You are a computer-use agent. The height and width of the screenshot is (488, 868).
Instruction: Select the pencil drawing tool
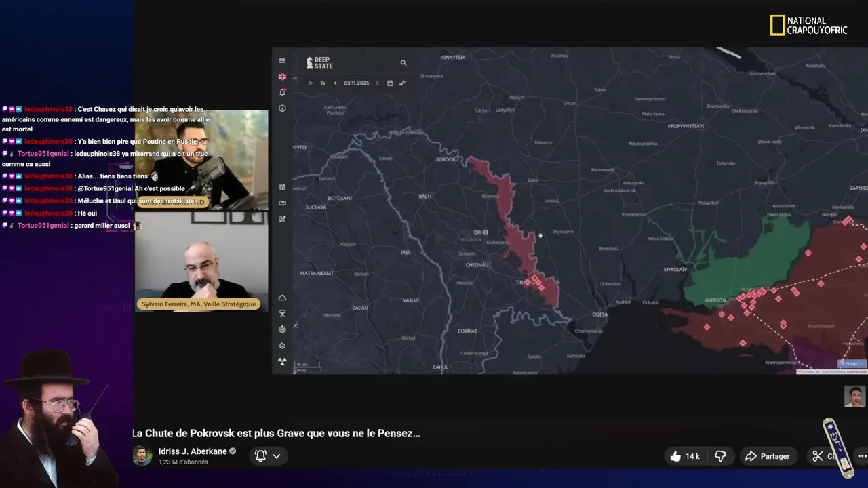tap(282, 219)
